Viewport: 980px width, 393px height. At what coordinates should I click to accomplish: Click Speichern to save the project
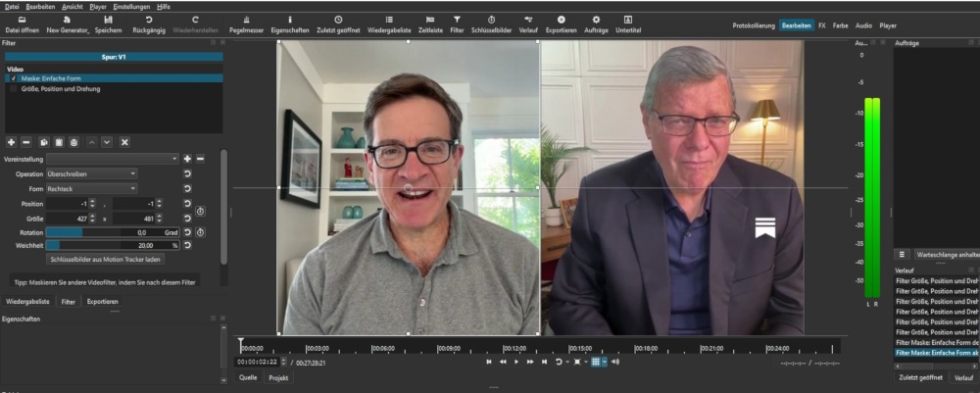click(108, 25)
